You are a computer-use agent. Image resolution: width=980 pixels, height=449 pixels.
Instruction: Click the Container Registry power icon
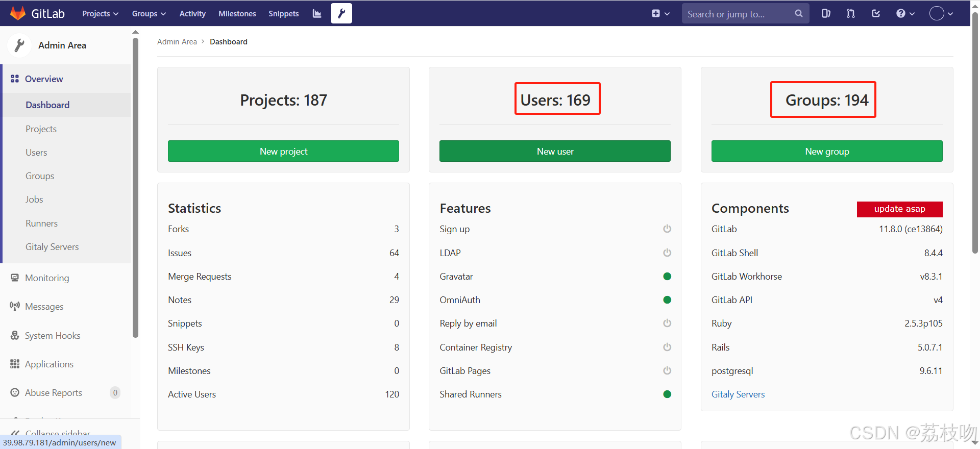[667, 347]
